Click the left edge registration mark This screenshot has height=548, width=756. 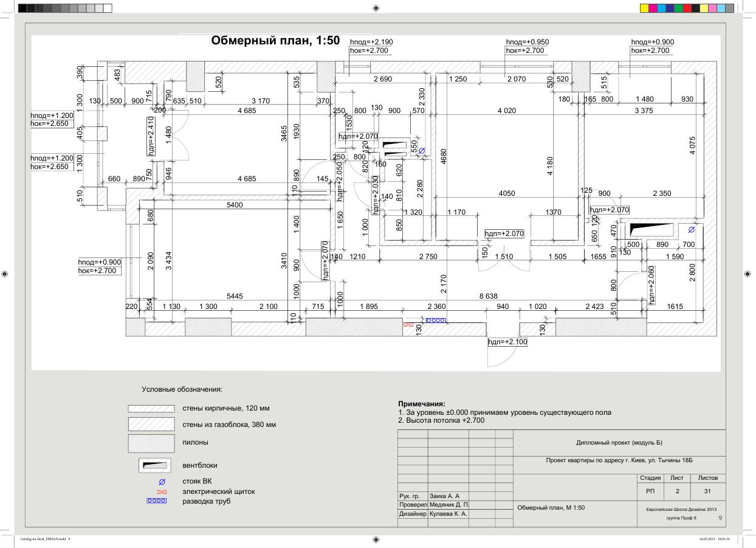tap(5, 274)
